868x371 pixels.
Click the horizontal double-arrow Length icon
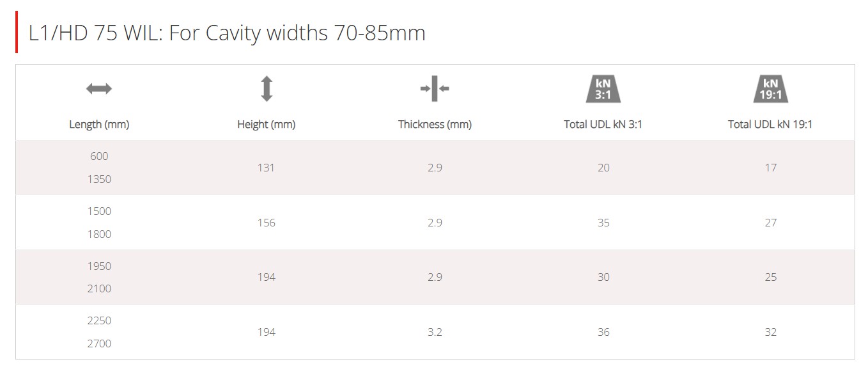[x=99, y=89]
